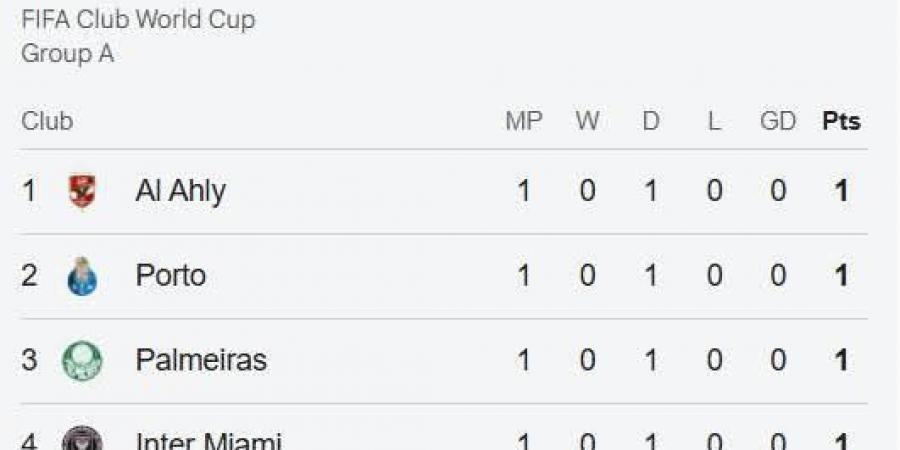Viewport: 900px width, 450px height.
Task: Click the Pts column header
Action: coord(841,122)
